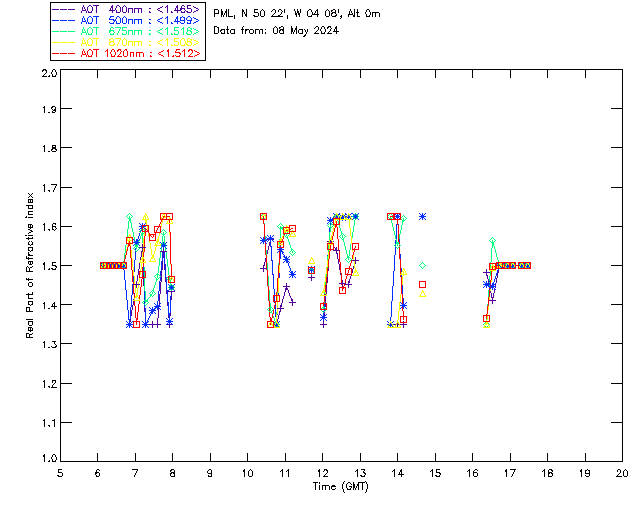
Task: Click the x-axis tick label 20
Action: tap(622, 473)
